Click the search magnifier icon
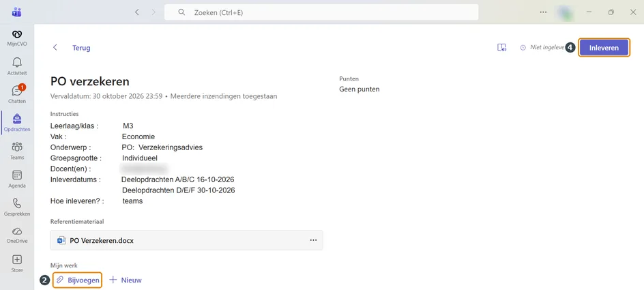The width and height of the screenshot is (644, 290). [x=181, y=12]
